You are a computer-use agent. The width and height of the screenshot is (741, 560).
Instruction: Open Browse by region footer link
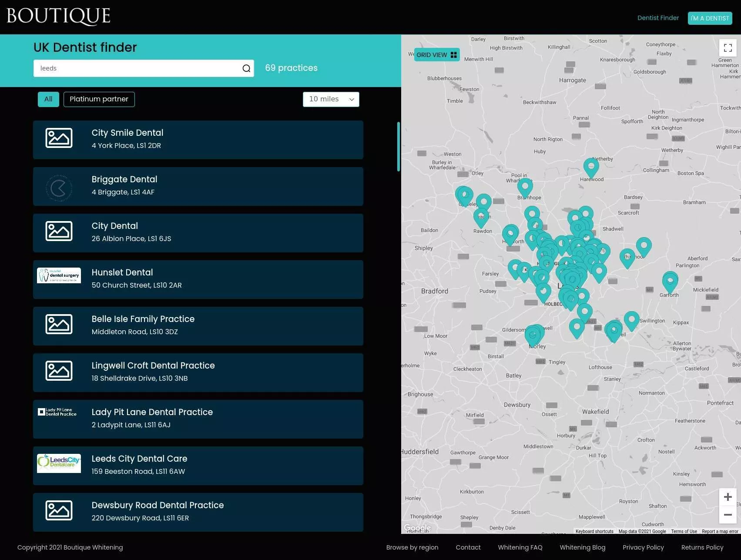(x=412, y=547)
